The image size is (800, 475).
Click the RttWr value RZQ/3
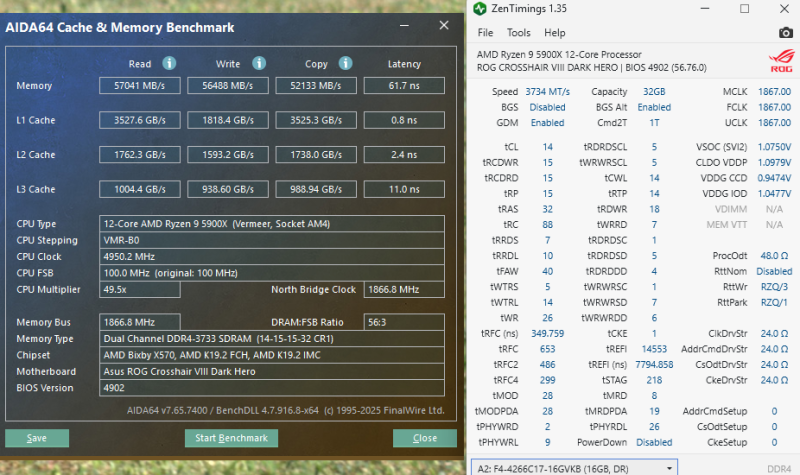coord(774,287)
